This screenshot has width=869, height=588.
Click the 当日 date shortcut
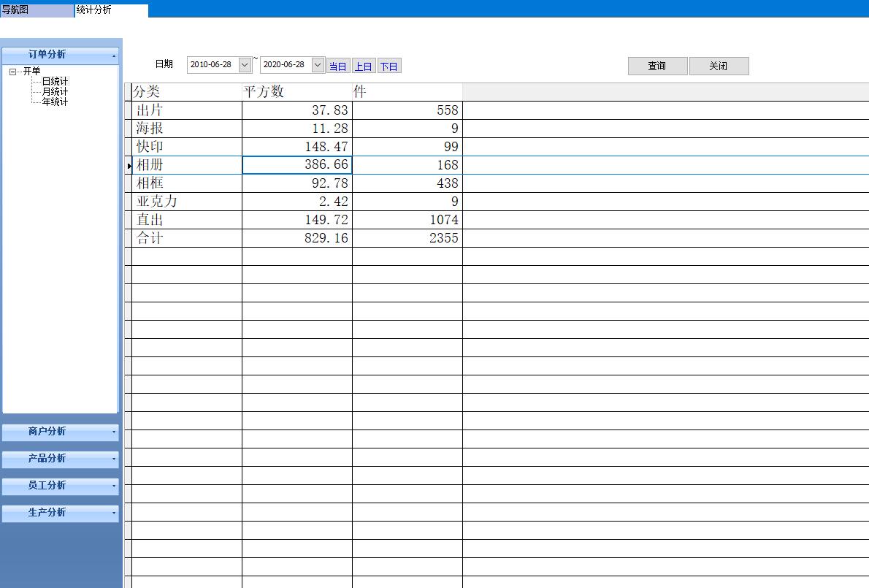coord(337,66)
